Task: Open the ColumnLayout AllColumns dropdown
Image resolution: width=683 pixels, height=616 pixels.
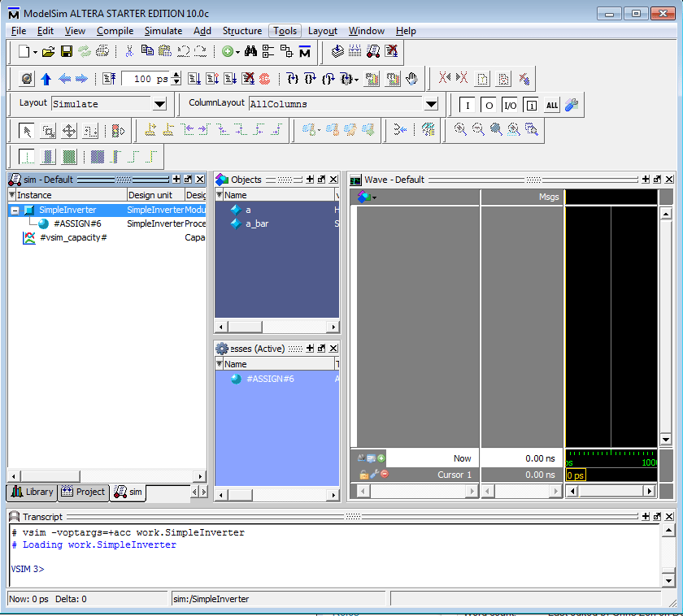Action: [432, 104]
